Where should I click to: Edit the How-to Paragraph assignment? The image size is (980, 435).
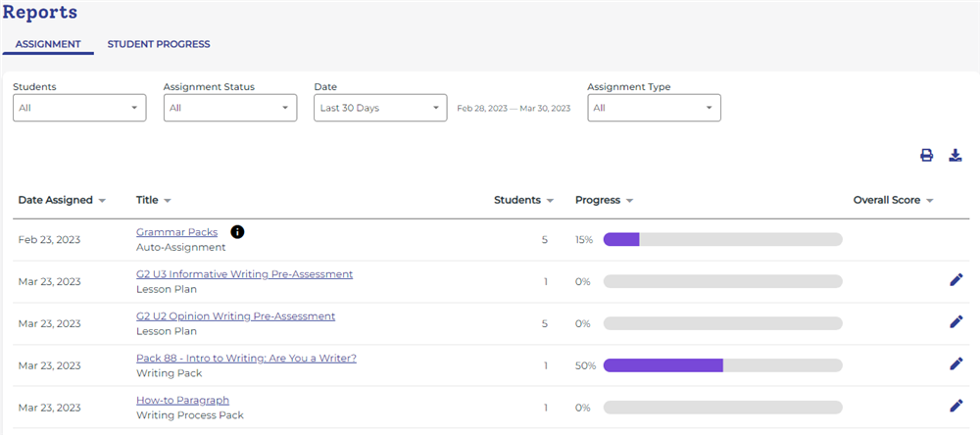(x=956, y=406)
